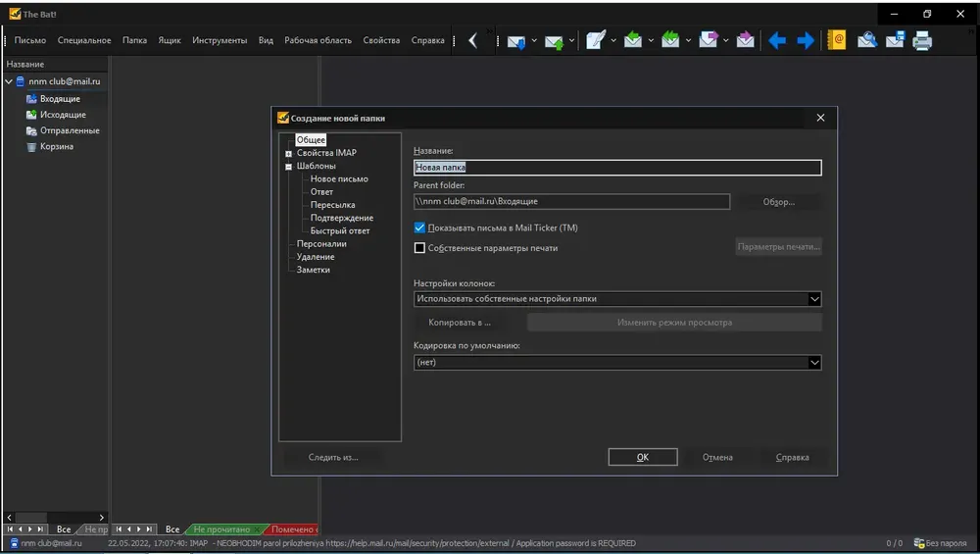Expand the Свойства IMAP tree node

(x=288, y=153)
